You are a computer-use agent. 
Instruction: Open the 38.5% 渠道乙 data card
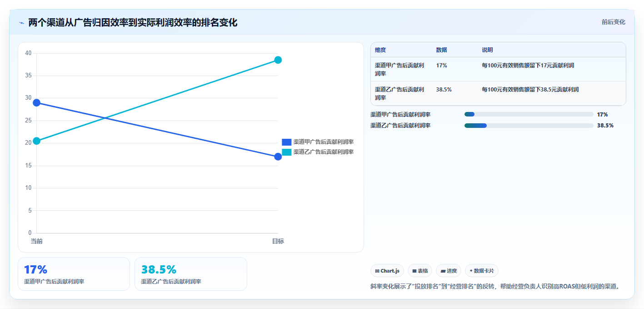click(191, 274)
